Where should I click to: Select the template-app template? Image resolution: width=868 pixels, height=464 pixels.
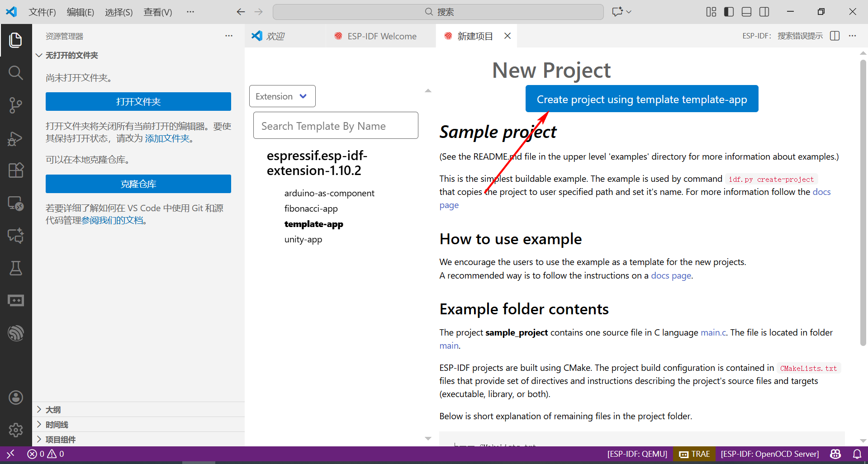[314, 224]
